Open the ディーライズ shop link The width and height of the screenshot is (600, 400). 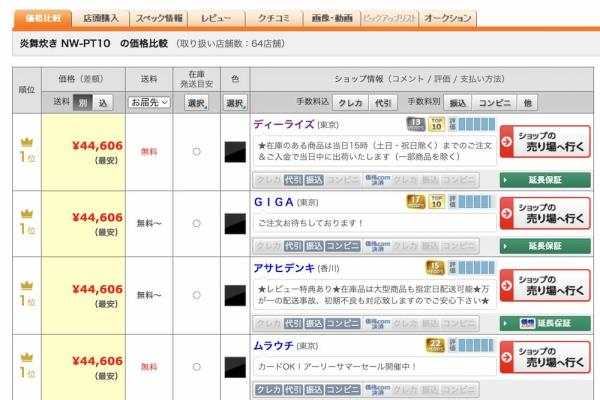pyautogui.click(x=284, y=124)
